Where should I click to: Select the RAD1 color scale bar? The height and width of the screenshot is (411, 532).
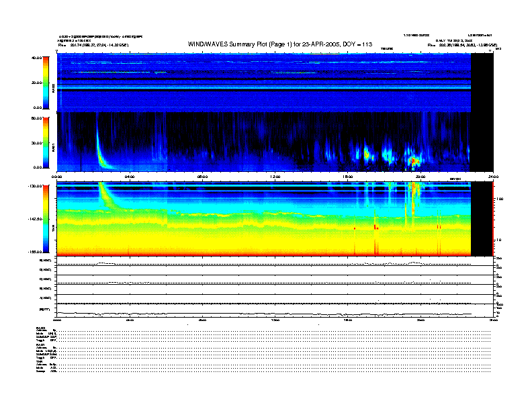pyautogui.click(x=46, y=142)
